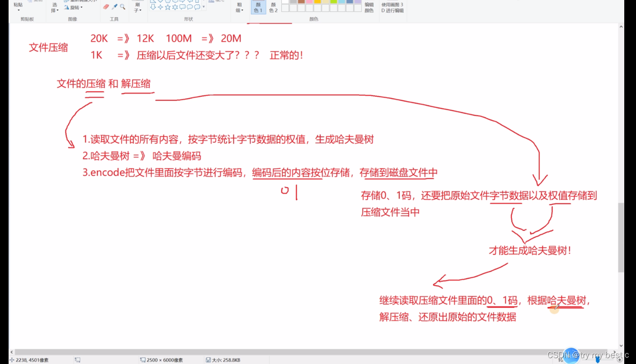The width and height of the screenshot is (636, 364).
Task: Pick the lime green color swatch
Action: (334, 1)
